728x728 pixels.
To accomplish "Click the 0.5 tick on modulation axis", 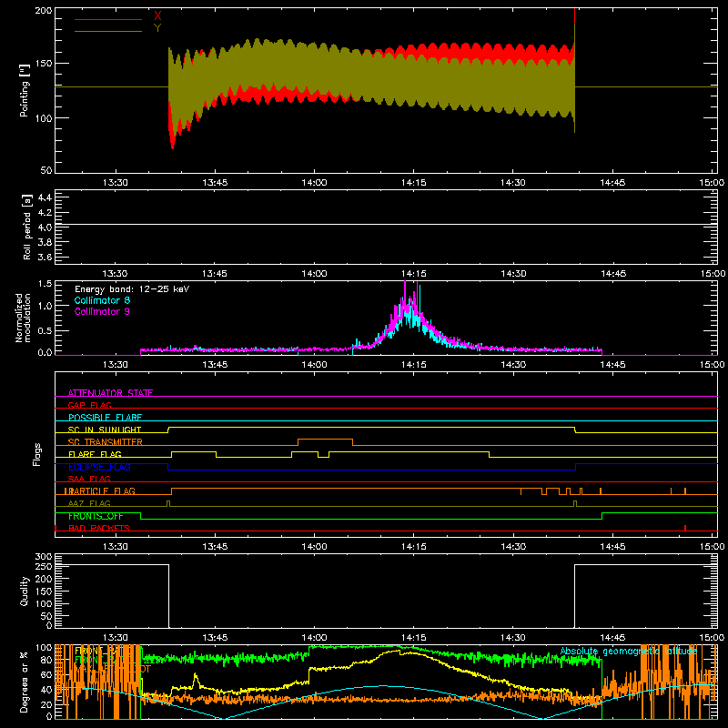I will (45, 331).
